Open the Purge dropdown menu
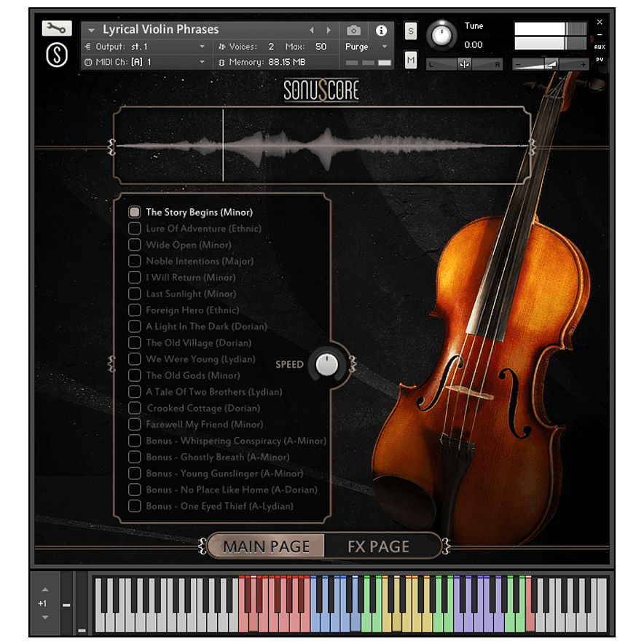Image resolution: width=644 pixels, height=644 pixels. coord(385,47)
